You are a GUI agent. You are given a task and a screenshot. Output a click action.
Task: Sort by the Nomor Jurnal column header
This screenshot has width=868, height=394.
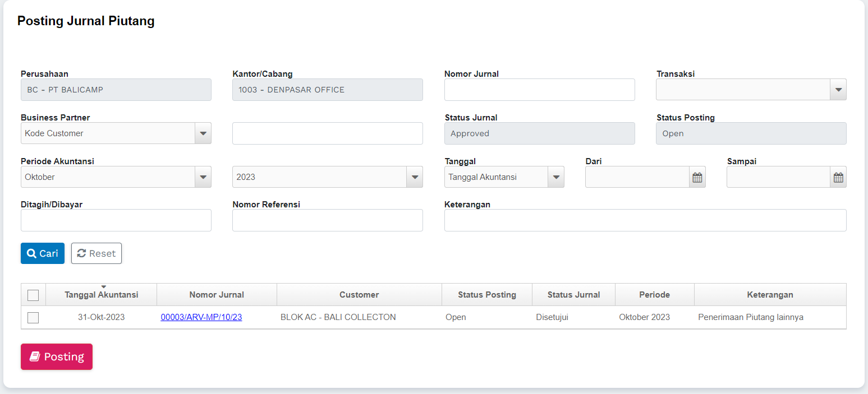coord(217,295)
